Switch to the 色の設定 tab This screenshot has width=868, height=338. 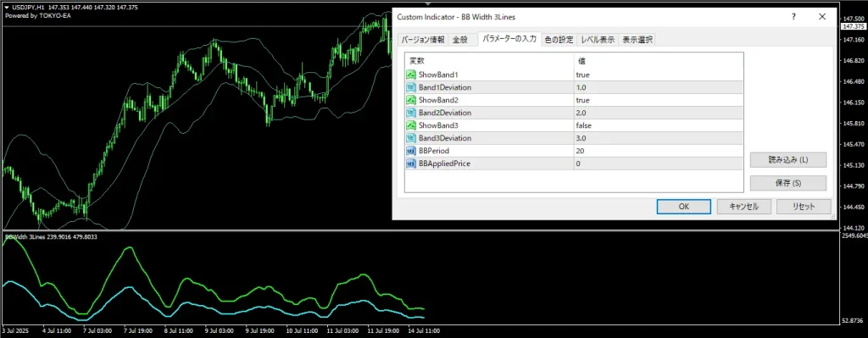click(x=559, y=40)
